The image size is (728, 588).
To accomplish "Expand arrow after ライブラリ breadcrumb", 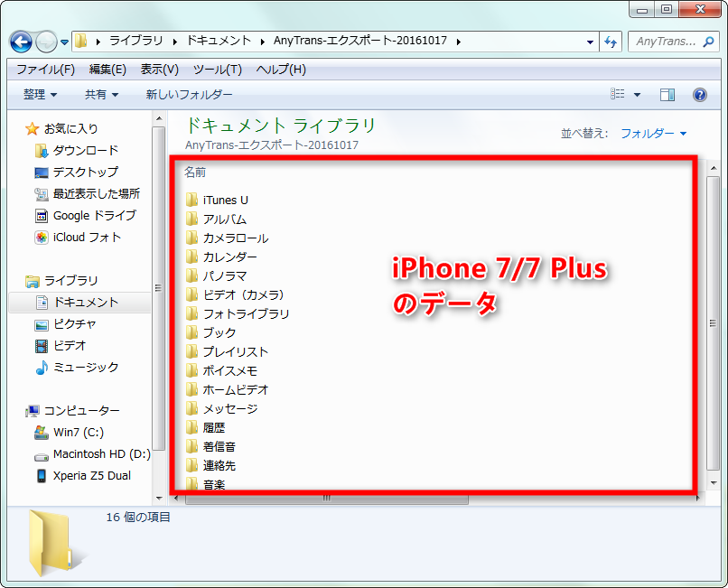I will point(175,42).
